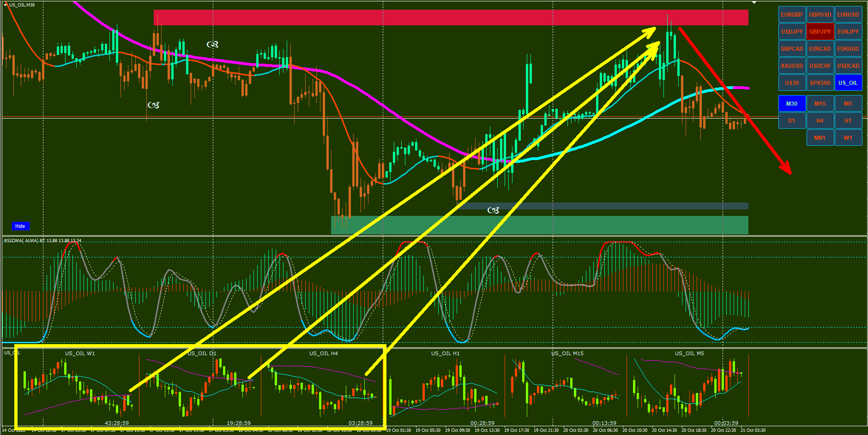Screen dimensions: 868x435
Task: Switch chart symbol to EURGBP
Action: click(x=792, y=15)
